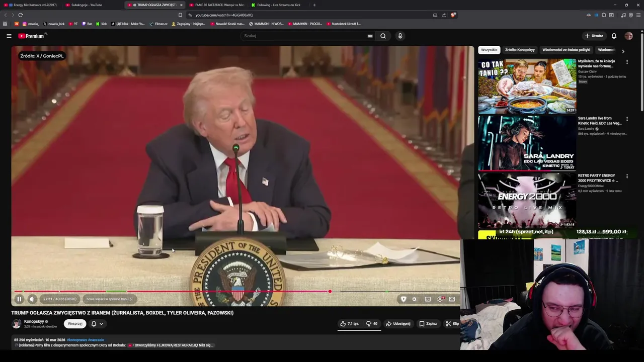Click the #naczasie hashtag
The height and width of the screenshot is (362, 644).
(x=96, y=340)
